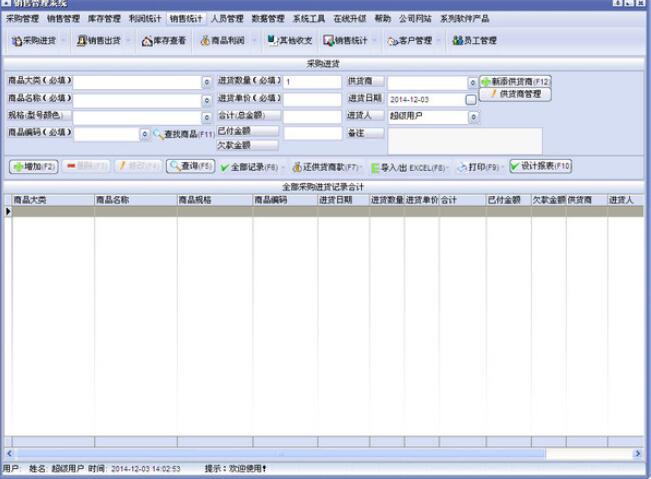Open the 帮助 menu
This screenshot has width=651, height=479.
383,19
